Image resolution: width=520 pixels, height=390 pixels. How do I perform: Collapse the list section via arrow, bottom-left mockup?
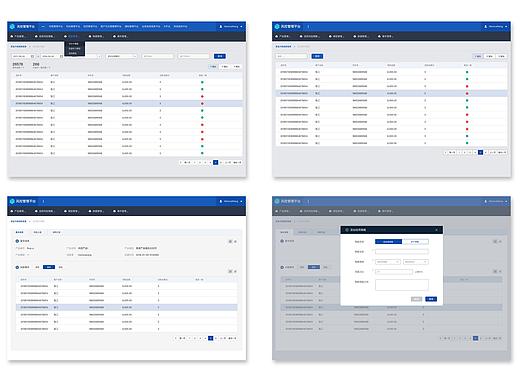point(235,271)
